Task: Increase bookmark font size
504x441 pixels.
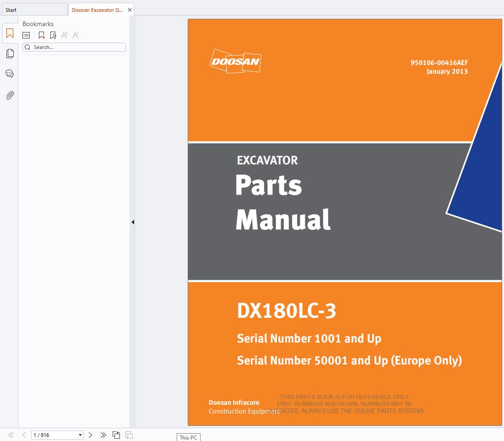Action: pyautogui.click(x=64, y=35)
